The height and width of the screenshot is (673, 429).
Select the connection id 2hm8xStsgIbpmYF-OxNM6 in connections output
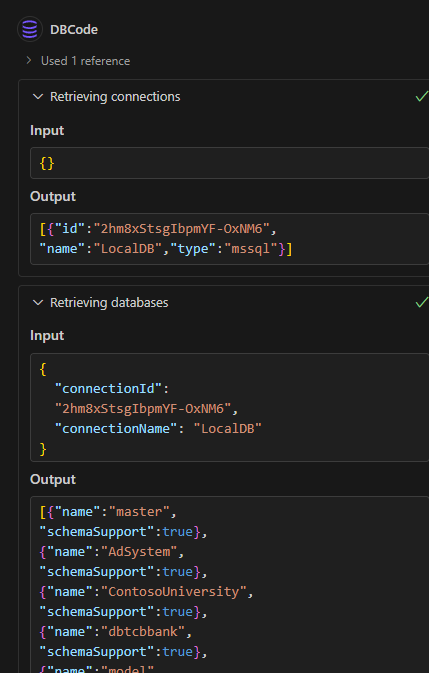(x=181, y=228)
